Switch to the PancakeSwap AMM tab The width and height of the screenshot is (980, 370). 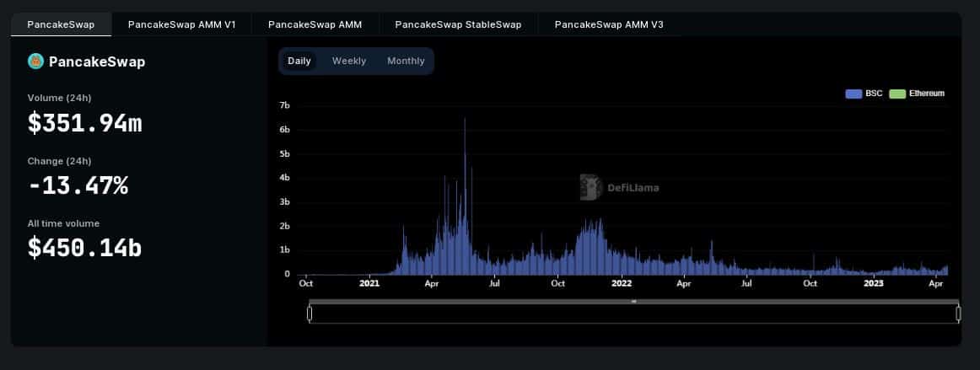pos(315,24)
